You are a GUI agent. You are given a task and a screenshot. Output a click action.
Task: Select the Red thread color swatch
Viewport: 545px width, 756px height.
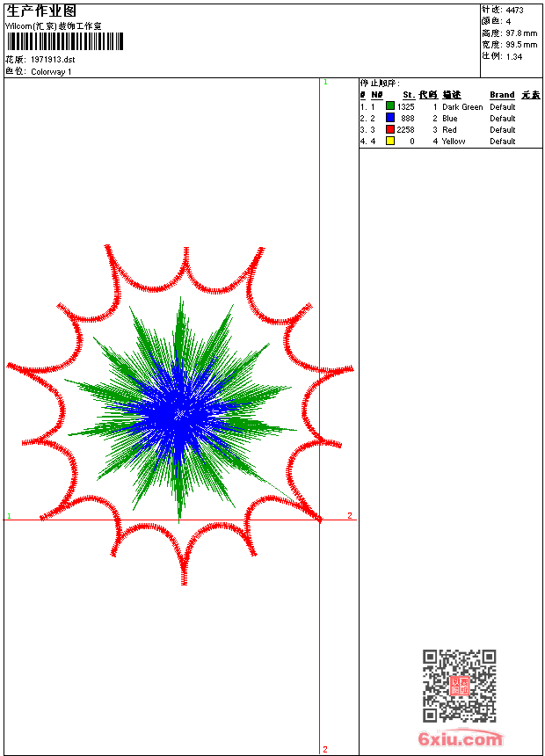click(x=390, y=129)
